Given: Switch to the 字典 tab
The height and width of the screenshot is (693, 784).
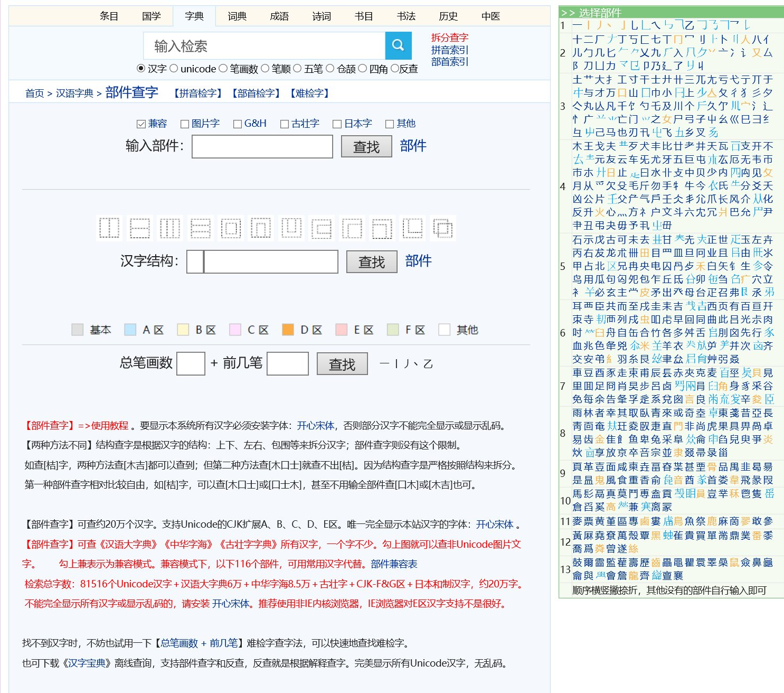Looking at the screenshot, I should 194,16.
